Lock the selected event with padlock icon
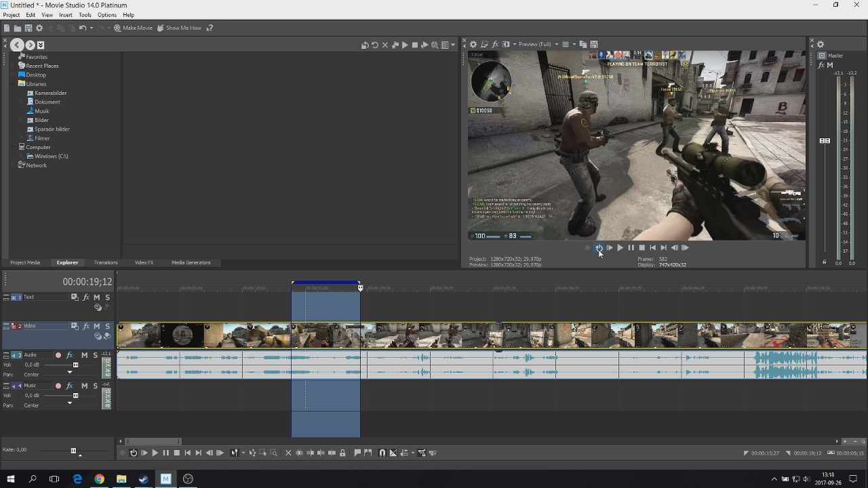This screenshot has width=868, height=488. (342, 453)
